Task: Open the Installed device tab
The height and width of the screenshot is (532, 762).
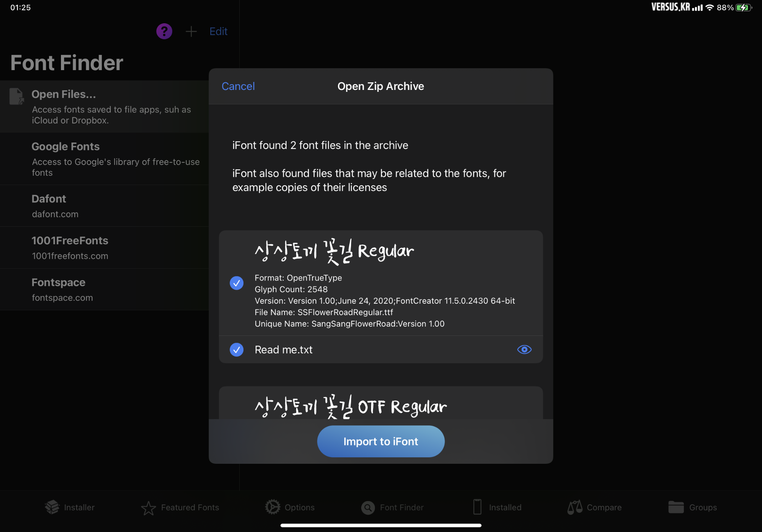Action: [497, 507]
